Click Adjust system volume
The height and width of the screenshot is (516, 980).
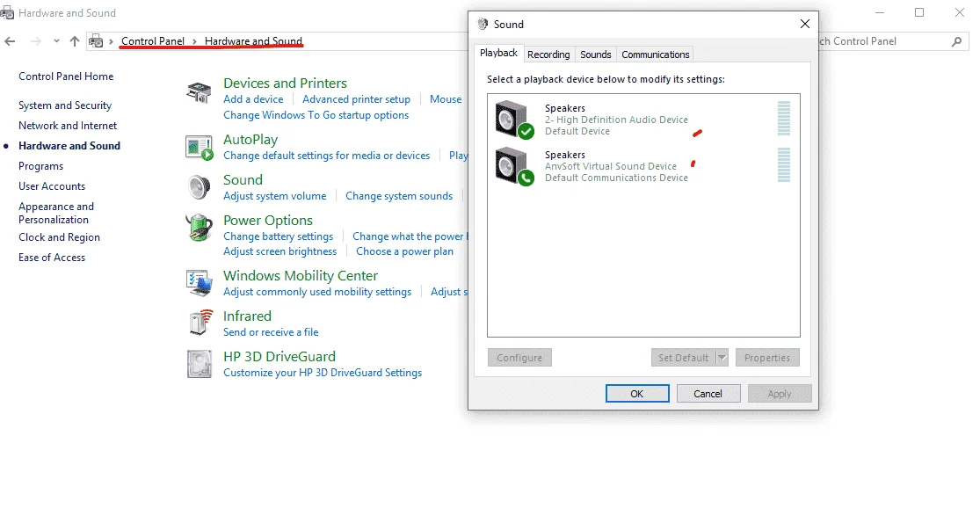tap(274, 196)
